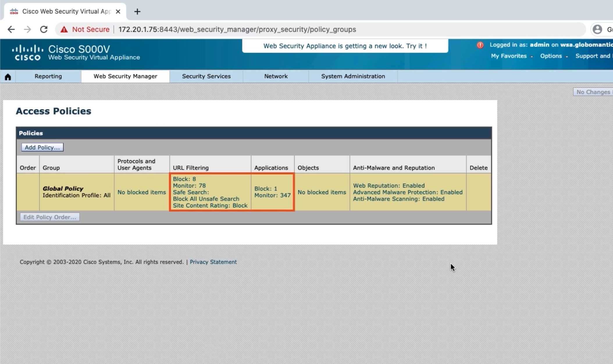
Task: Click the 'Cisco S000V' product name
Action: (x=79, y=49)
